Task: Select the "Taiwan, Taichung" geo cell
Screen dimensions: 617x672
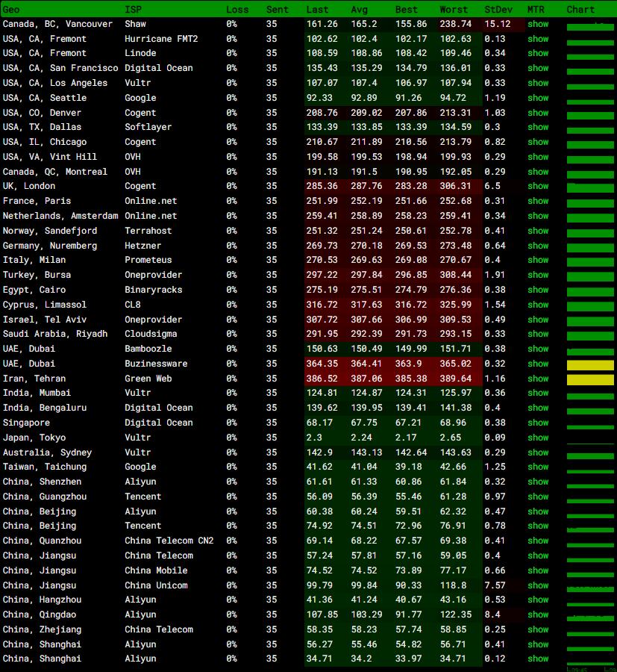Action: [45, 467]
